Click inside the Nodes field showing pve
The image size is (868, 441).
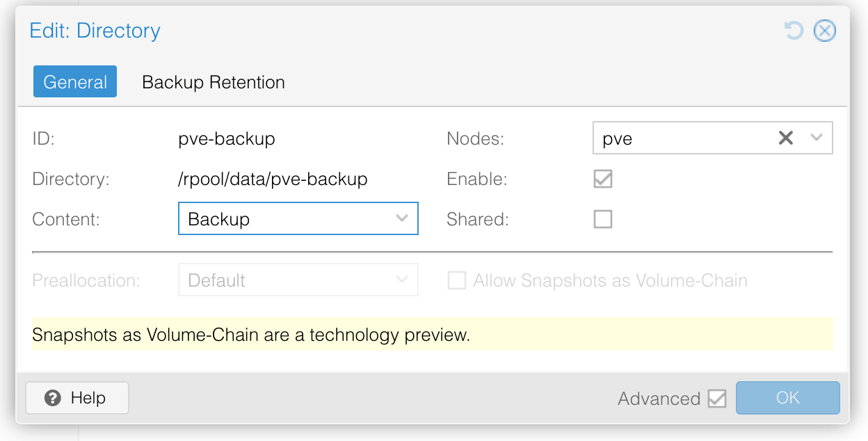[x=682, y=138]
